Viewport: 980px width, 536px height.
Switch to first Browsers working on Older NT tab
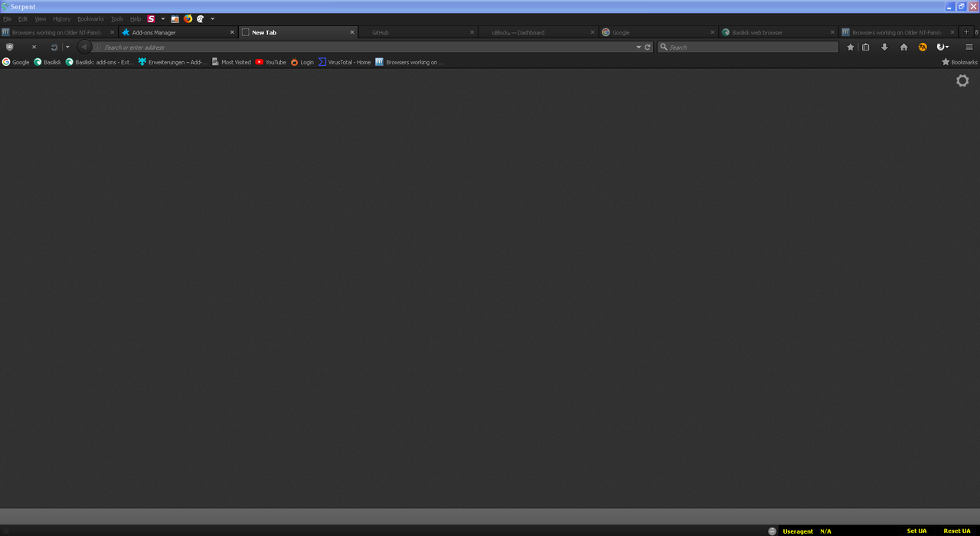point(58,33)
